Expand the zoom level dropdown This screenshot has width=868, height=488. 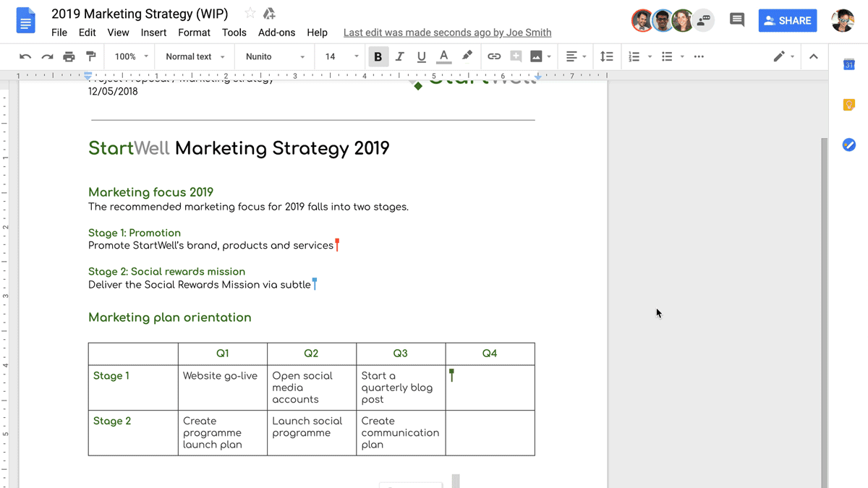[x=130, y=56]
